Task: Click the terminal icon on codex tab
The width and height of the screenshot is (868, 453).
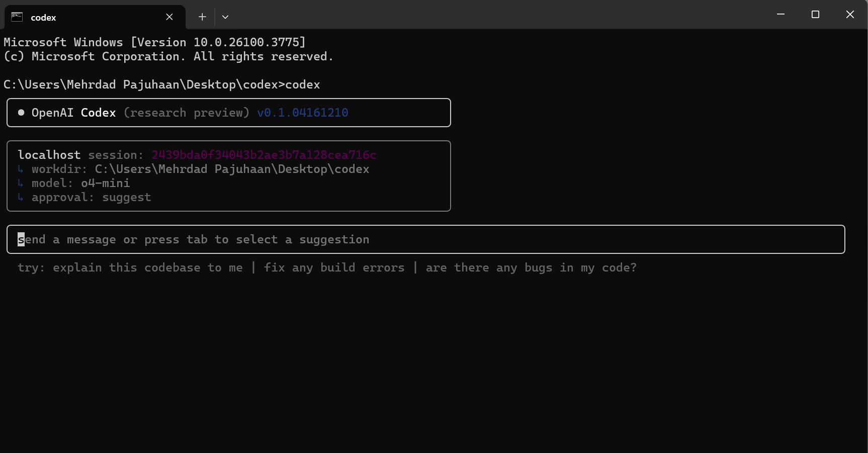Action: [x=17, y=17]
